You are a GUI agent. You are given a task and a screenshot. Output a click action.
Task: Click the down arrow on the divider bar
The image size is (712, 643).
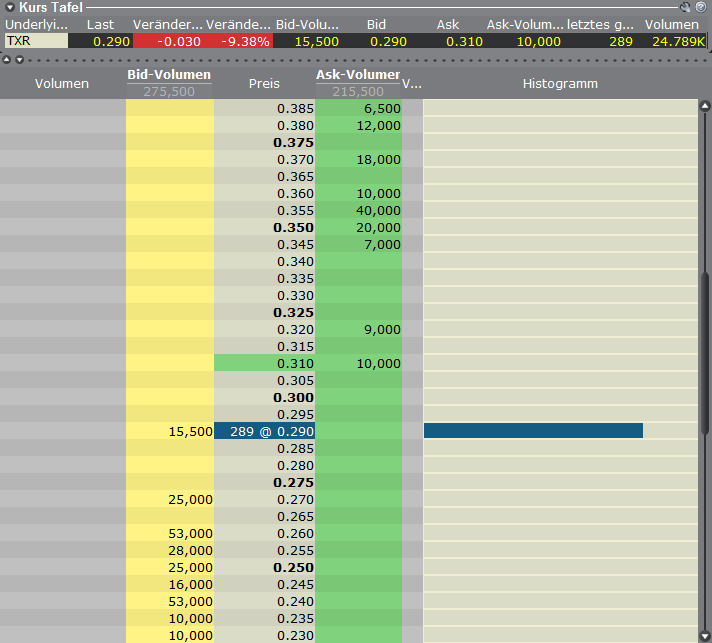coord(18,60)
